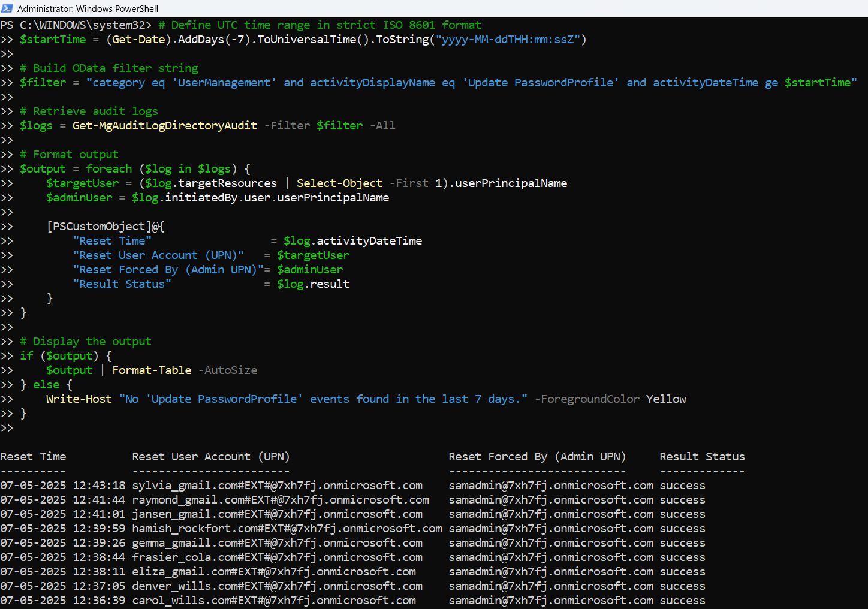Click the $startTime variable assignment line
The image size is (868, 609).
[53, 40]
